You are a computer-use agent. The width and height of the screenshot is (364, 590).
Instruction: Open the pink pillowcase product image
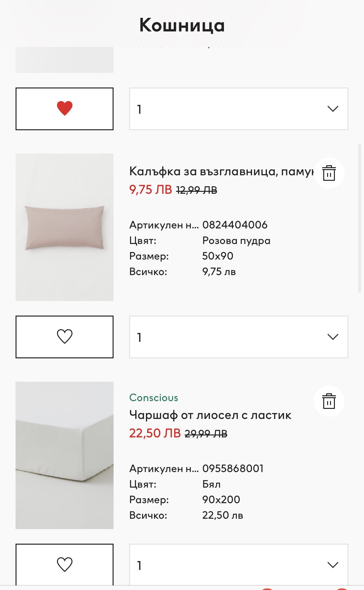click(x=64, y=227)
